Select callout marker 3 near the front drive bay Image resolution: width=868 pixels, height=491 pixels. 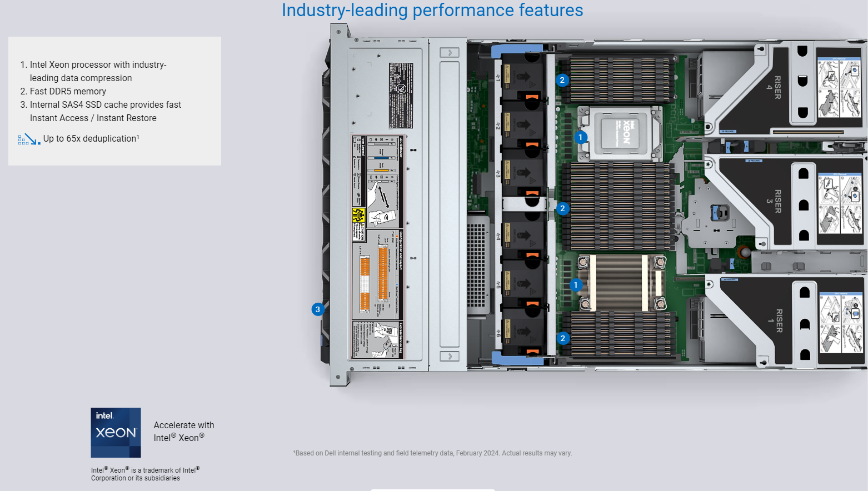click(317, 309)
